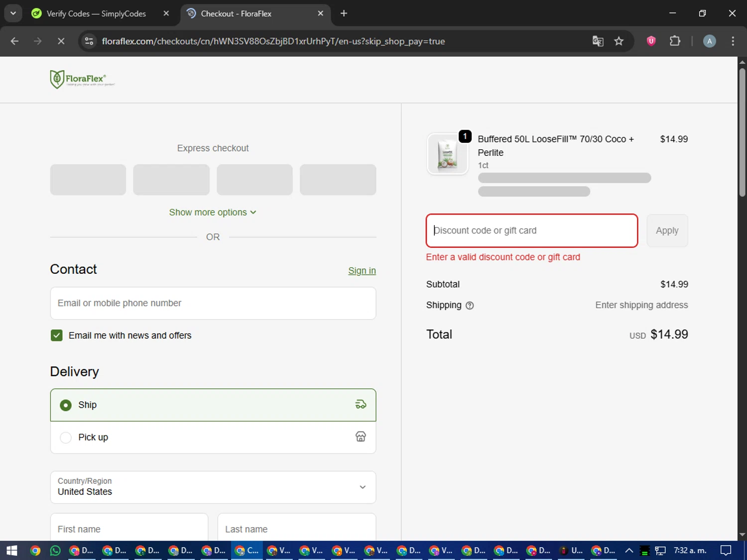Viewport: 747px width, 560px height.
Task: Open site information icon in address bar
Action: click(89, 41)
